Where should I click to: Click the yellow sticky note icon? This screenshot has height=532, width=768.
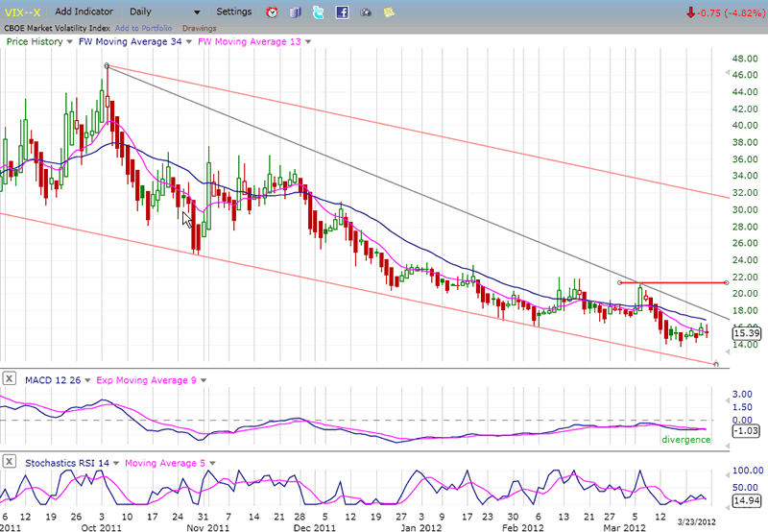click(x=388, y=12)
